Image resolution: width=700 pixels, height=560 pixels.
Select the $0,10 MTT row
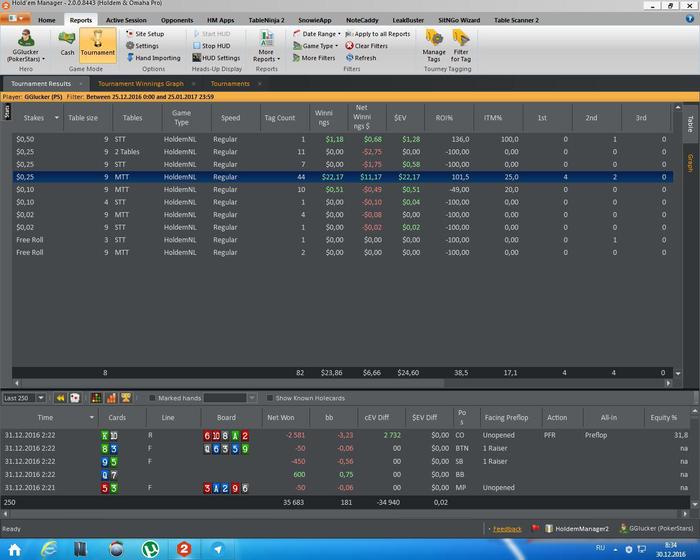coord(342,189)
